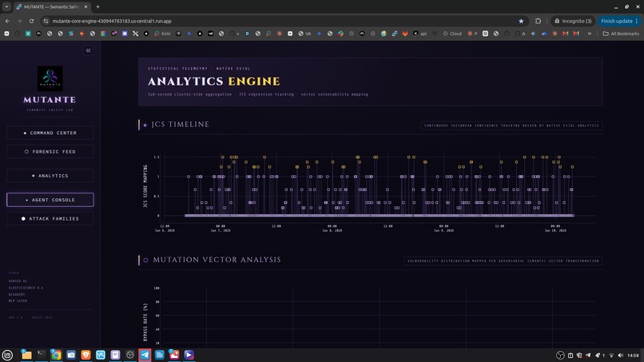
Task: Open the volume control in system tray
Action: [620, 356]
